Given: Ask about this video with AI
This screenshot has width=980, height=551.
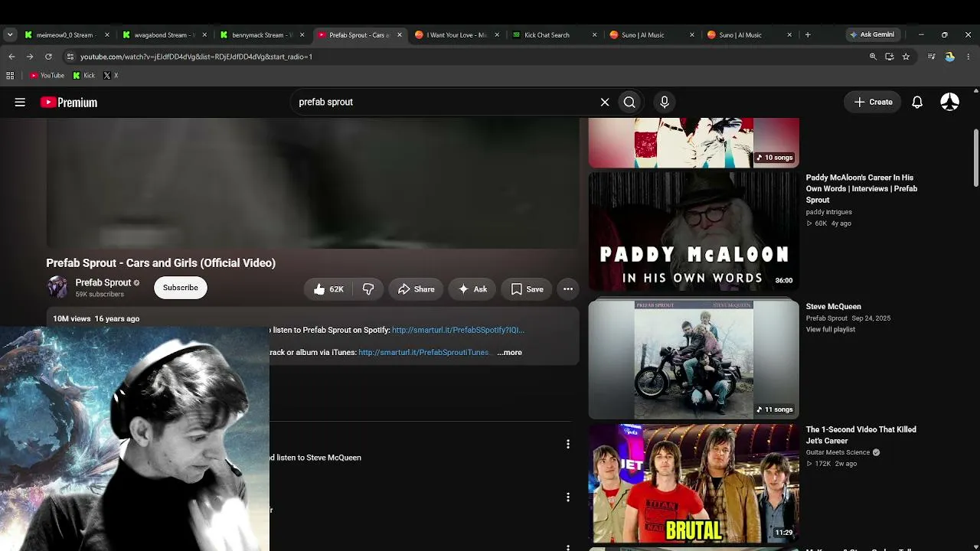Looking at the screenshot, I should [472, 289].
